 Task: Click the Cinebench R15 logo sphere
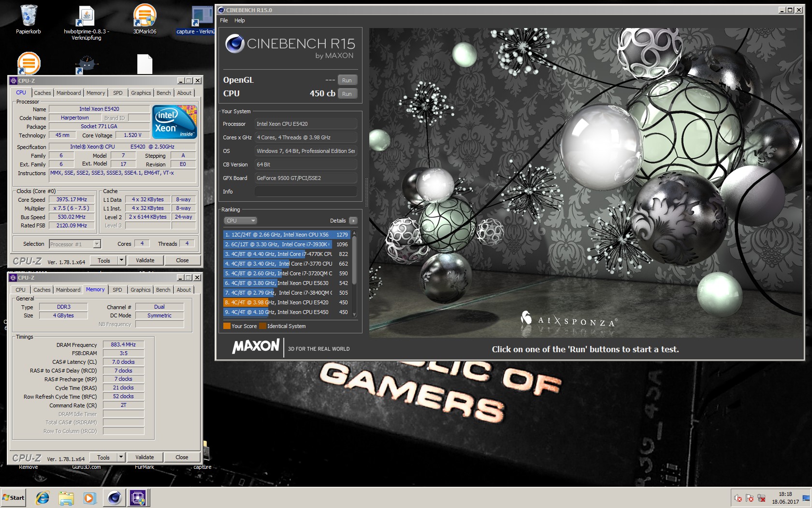click(235, 44)
